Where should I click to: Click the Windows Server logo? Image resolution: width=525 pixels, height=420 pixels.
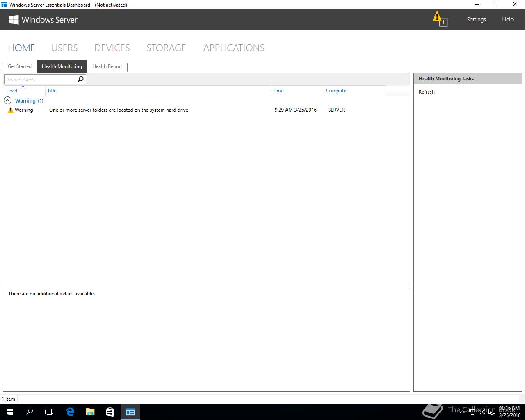(x=43, y=20)
